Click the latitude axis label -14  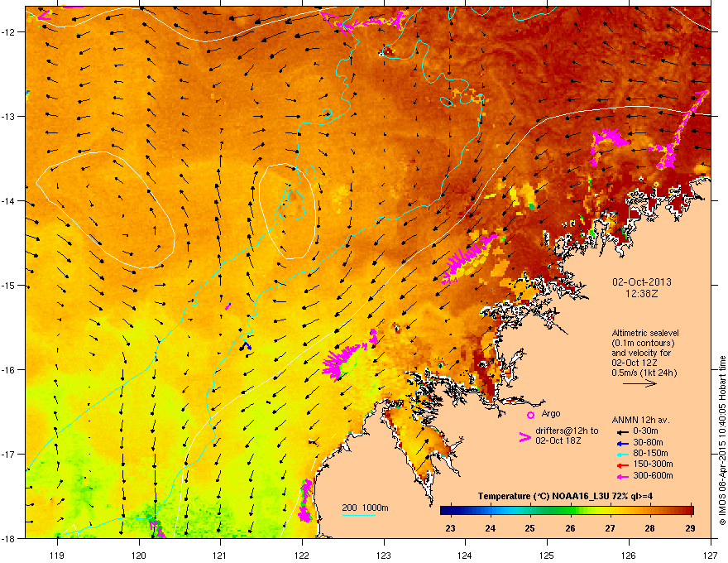9,201
